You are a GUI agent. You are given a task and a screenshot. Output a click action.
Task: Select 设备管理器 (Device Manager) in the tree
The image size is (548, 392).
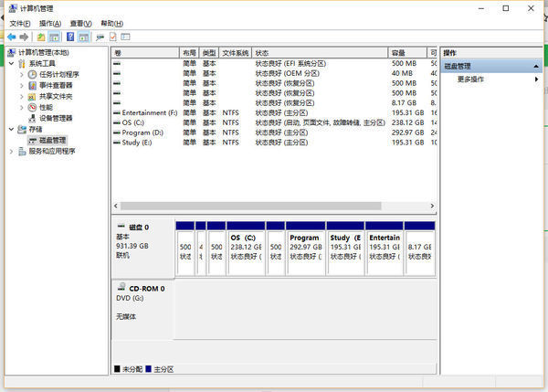[x=56, y=118]
